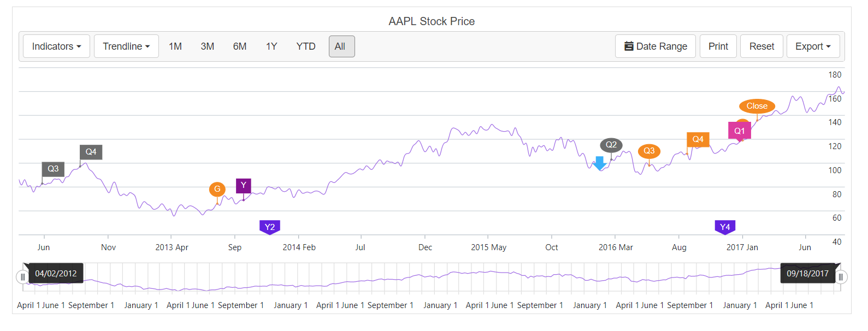Viewport: 868px width, 331px height.
Task: Open the Date Range picker
Action: [656, 46]
